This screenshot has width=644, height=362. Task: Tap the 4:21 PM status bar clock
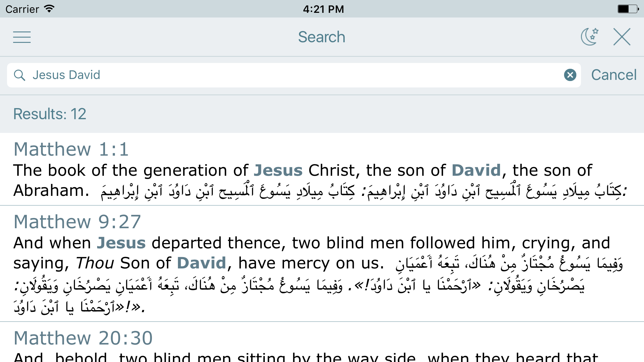click(323, 9)
